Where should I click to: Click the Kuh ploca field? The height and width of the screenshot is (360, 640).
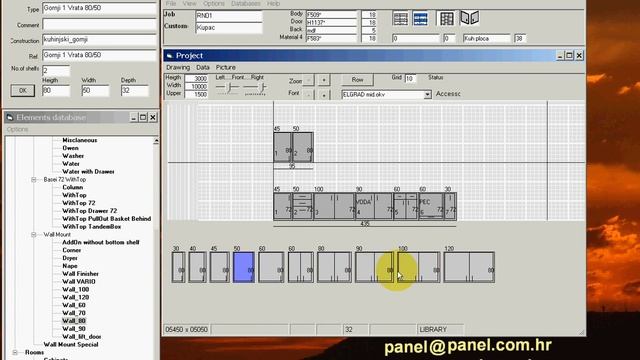pyautogui.click(x=487, y=38)
